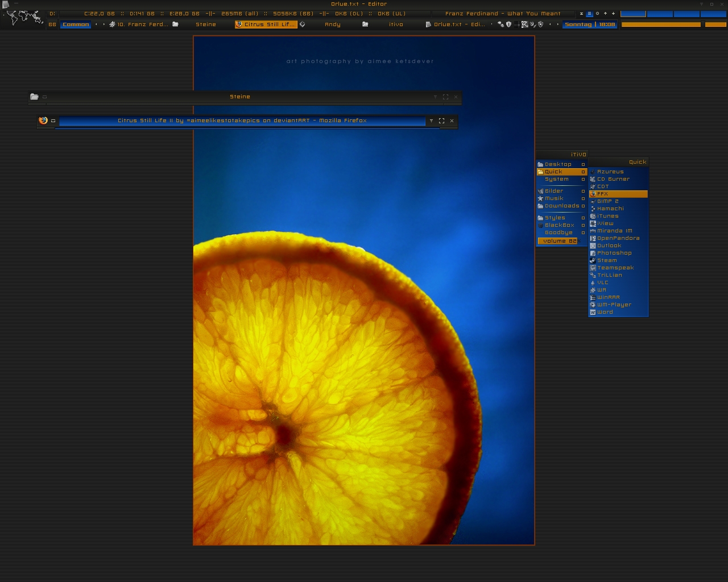Switch to '10. Franz Ferd...' taskbar item
728x582 pixels.
[x=139, y=24]
